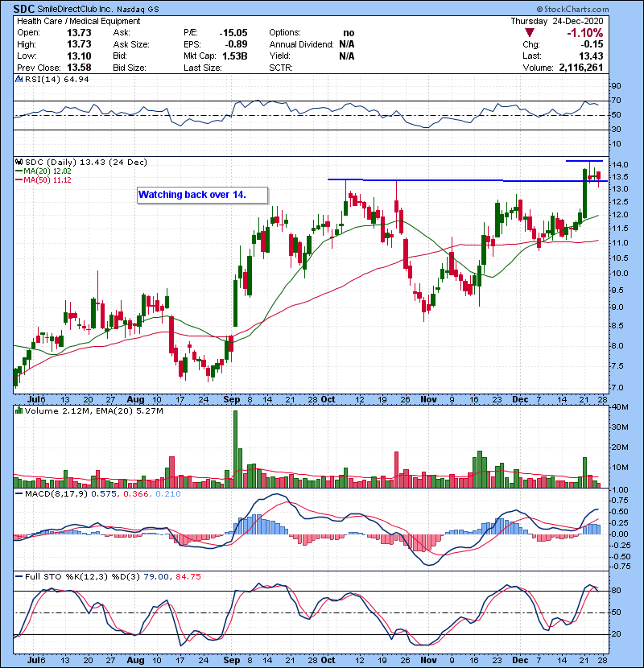Click the 7.0 price axis label

point(618,388)
